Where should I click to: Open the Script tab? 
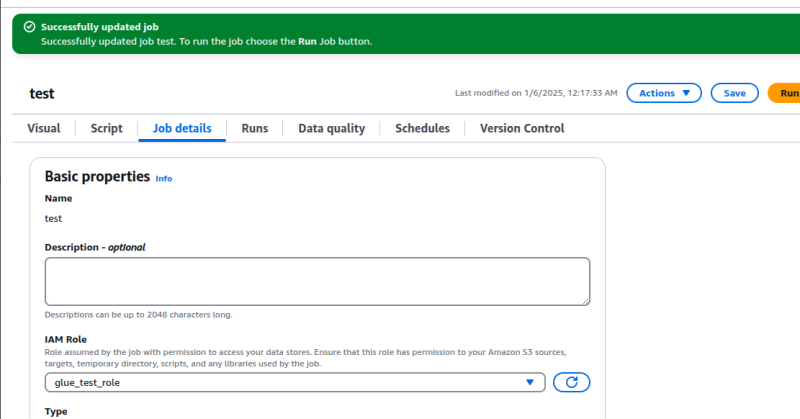(106, 128)
